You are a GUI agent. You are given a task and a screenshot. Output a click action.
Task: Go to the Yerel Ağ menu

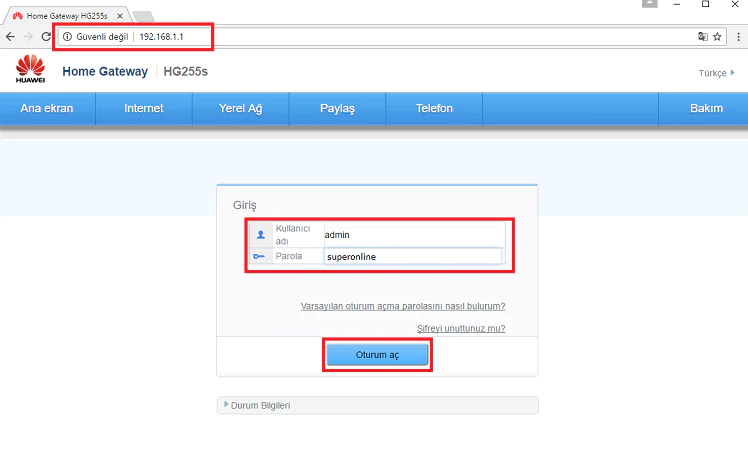click(x=240, y=108)
